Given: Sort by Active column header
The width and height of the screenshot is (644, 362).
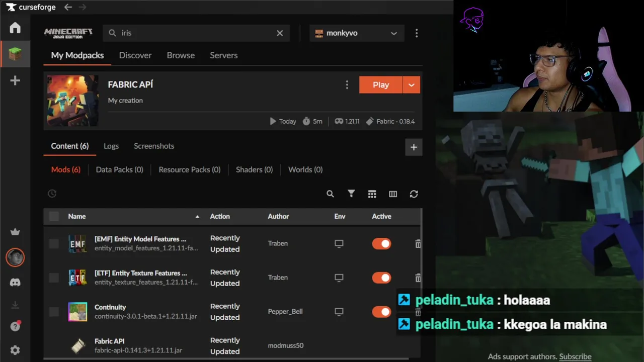Looking at the screenshot, I should 381,216.
